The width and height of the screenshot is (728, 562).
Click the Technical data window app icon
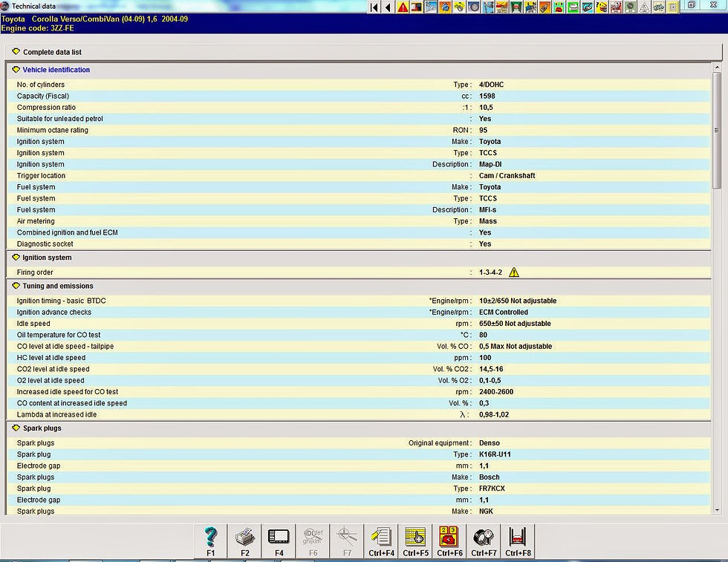pyautogui.click(x=4, y=6)
